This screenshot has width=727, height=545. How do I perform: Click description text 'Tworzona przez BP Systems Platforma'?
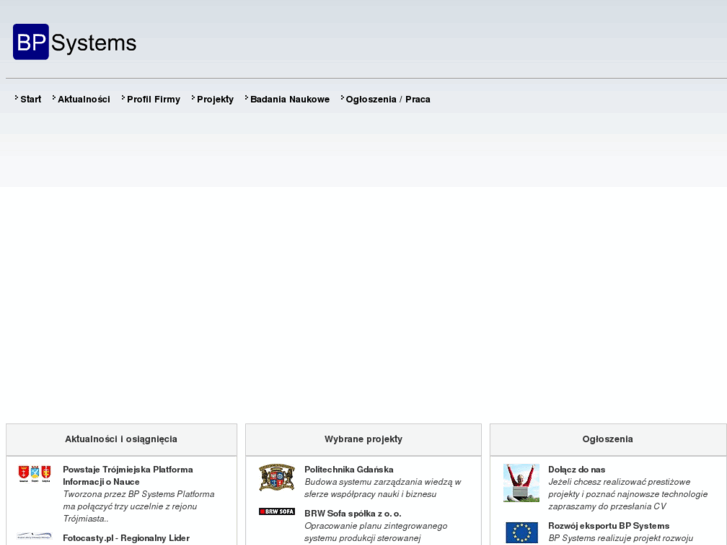click(139, 494)
